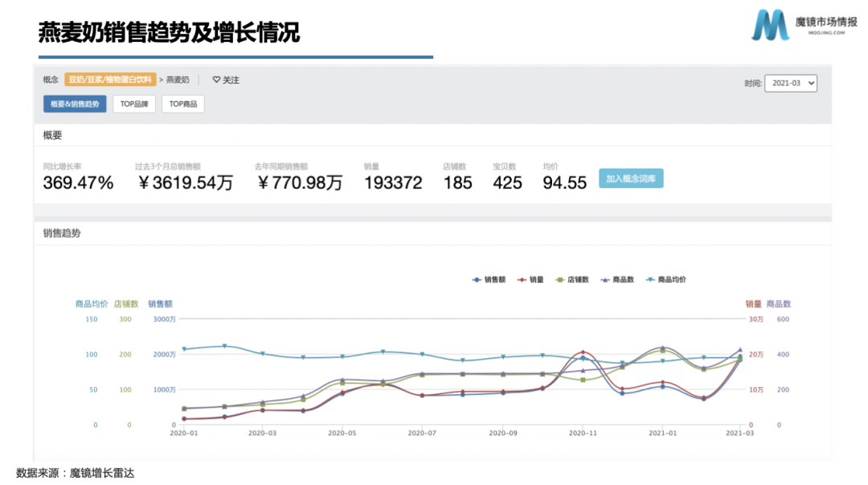Click the 369.47% growth rate value
The width and height of the screenshot is (868, 485).
pyautogui.click(x=78, y=183)
